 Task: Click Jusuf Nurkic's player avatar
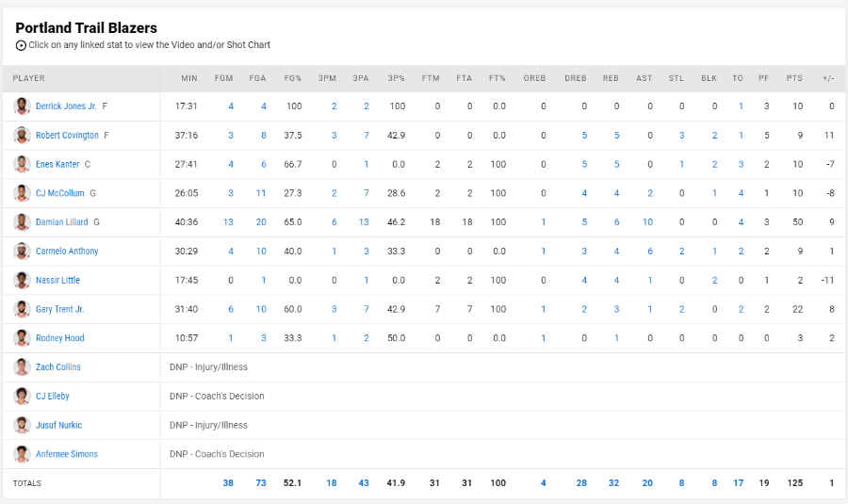point(22,425)
